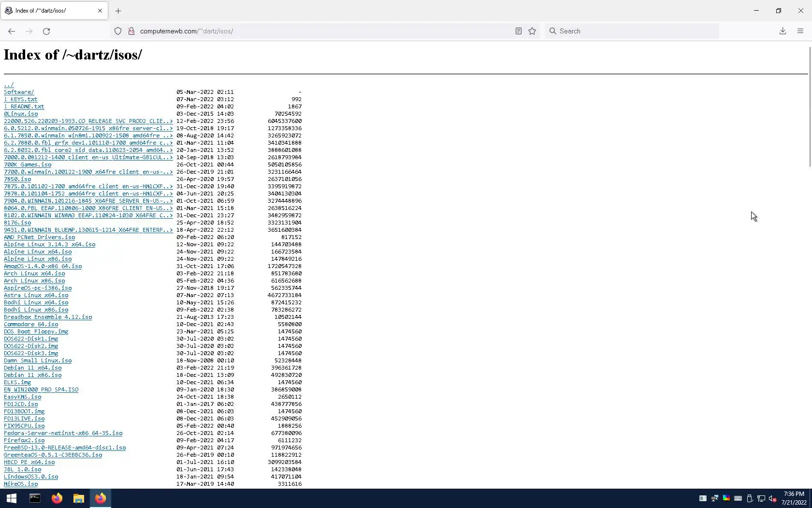Viewport: 812px width, 508px height.
Task: Open the terminal from the taskbar
Action: coord(35,498)
